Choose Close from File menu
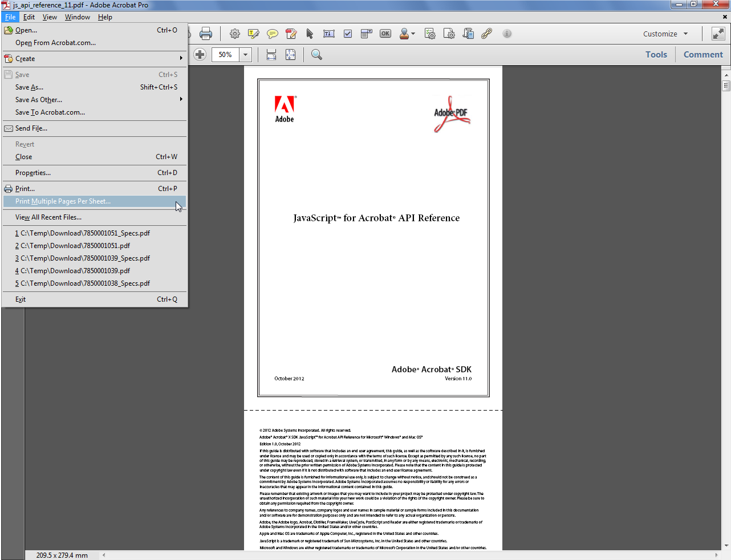 point(95,157)
